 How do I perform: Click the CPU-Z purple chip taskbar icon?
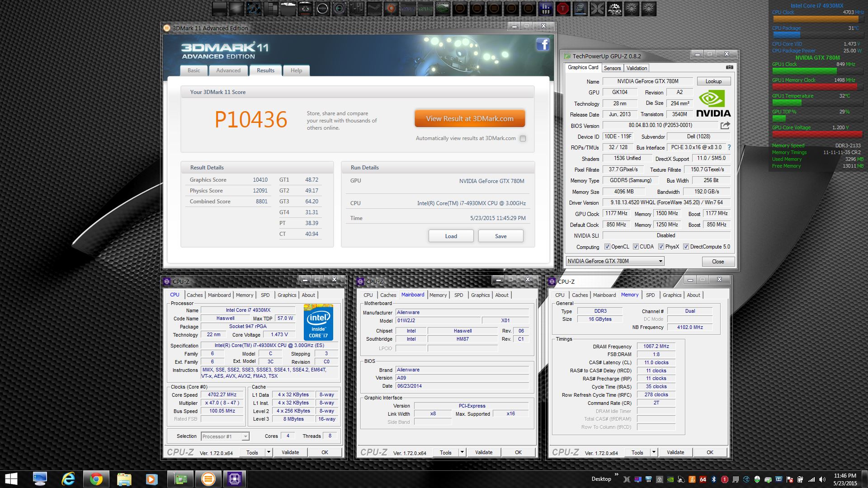[x=235, y=479]
